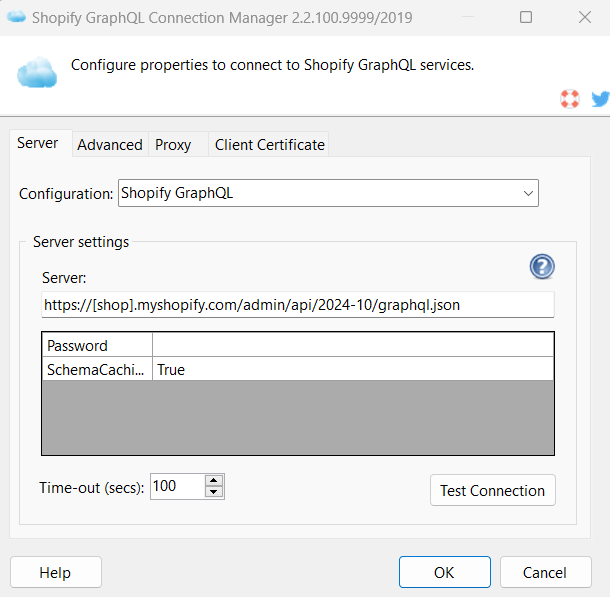The width and height of the screenshot is (610, 597).
Task: Click the cloud icon in title bar
Action: (16, 17)
